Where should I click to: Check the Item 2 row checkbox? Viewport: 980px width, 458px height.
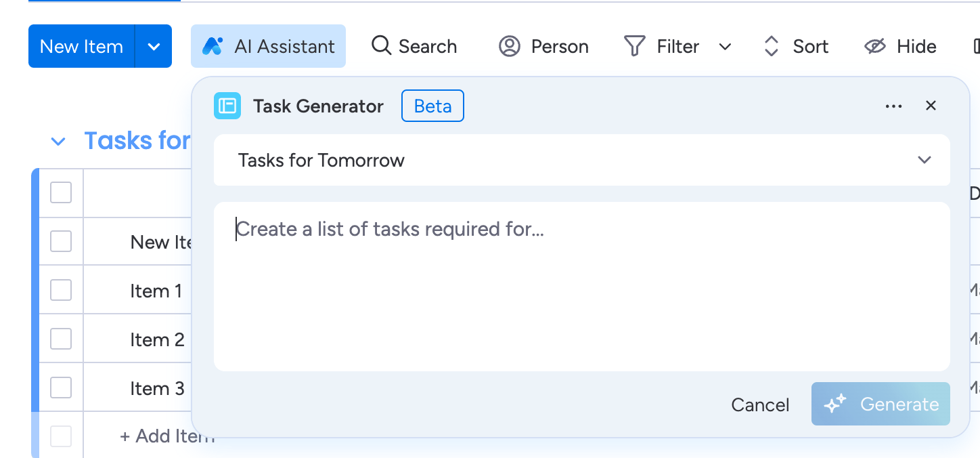tap(61, 339)
